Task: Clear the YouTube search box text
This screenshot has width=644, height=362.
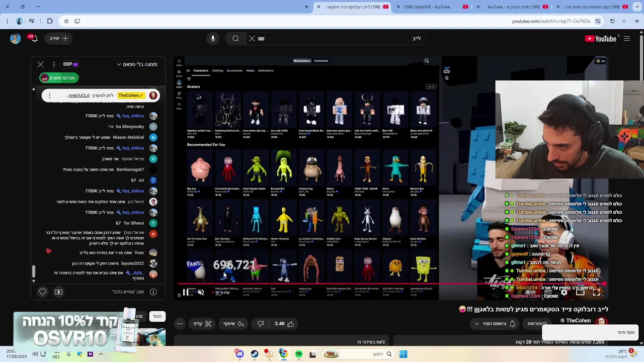Action: (x=252, y=39)
